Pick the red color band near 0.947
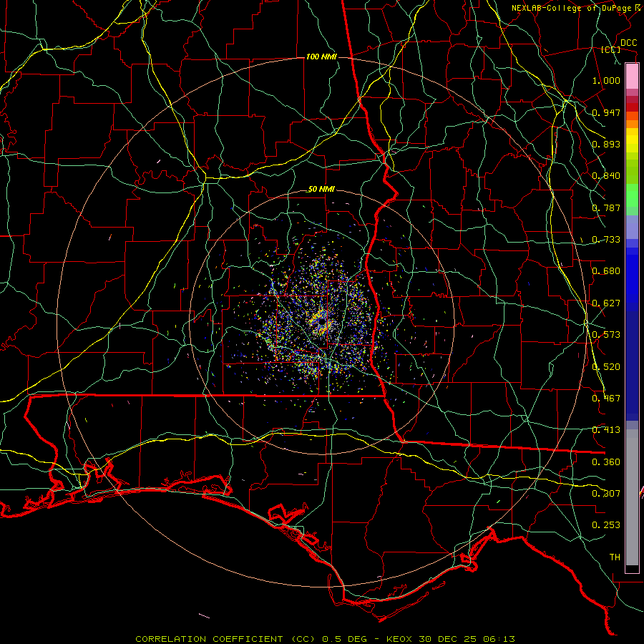644x644 pixels. point(632,107)
